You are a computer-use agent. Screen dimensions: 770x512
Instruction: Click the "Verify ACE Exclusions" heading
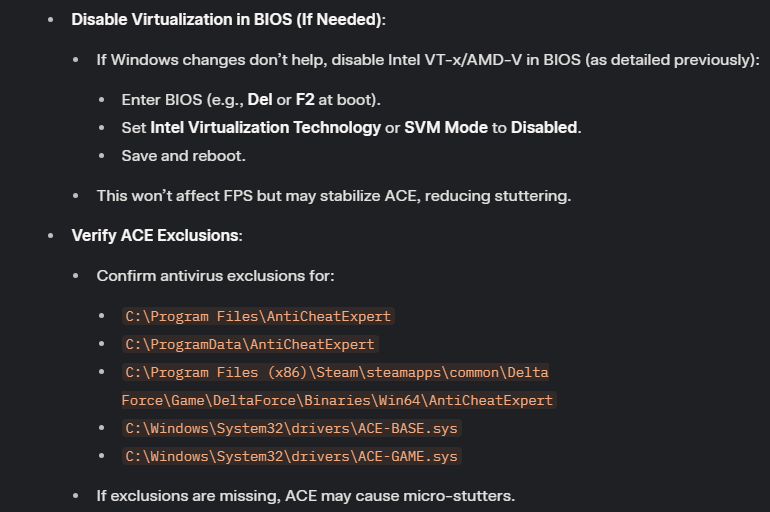click(157, 236)
